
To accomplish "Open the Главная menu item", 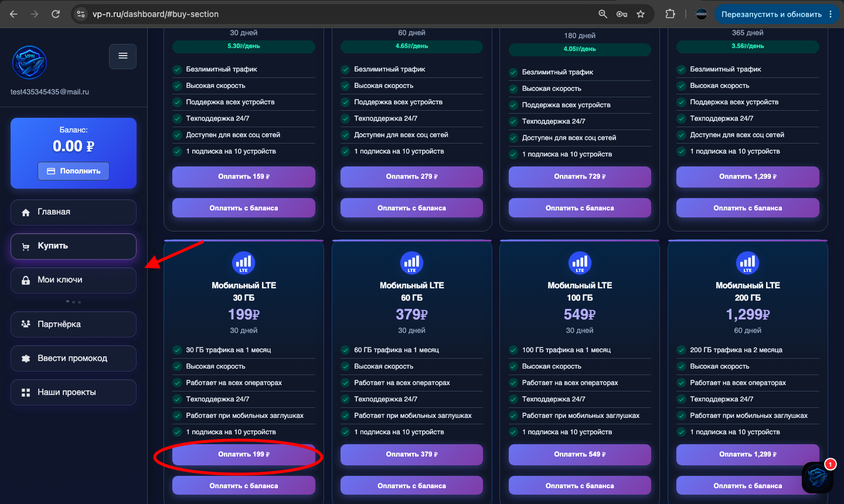I will (73, 212).
